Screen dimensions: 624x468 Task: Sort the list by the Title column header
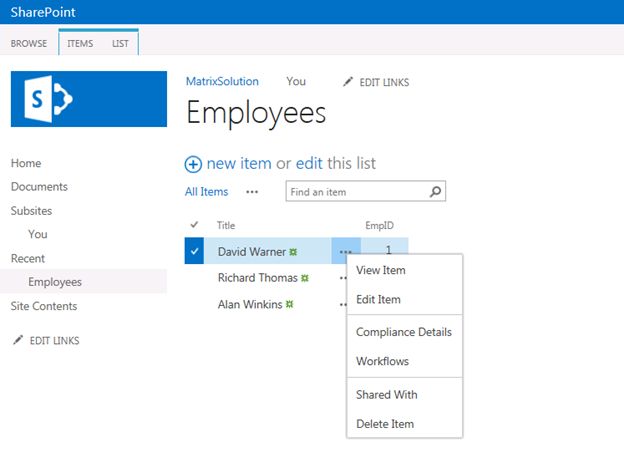[x=226, y=226]
